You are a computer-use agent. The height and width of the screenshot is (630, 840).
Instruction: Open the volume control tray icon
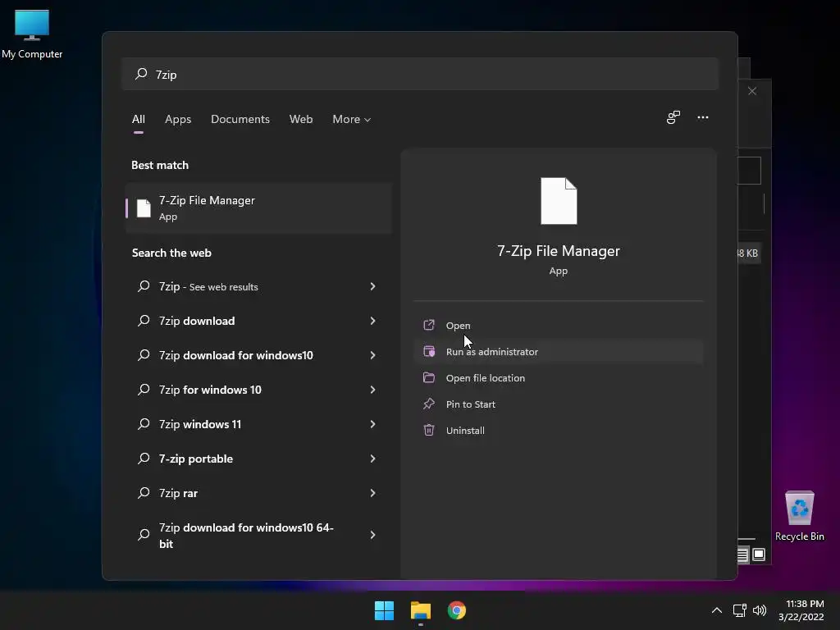click(759, 610)
